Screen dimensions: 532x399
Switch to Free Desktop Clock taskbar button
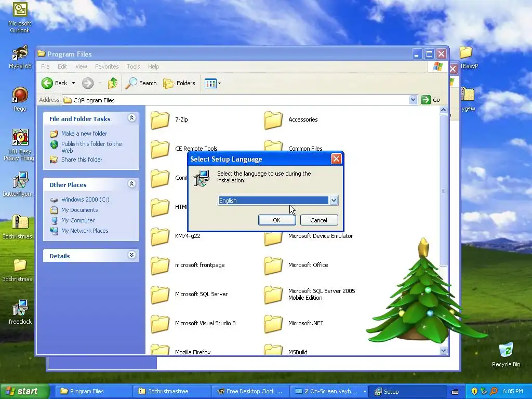(250, 392)
